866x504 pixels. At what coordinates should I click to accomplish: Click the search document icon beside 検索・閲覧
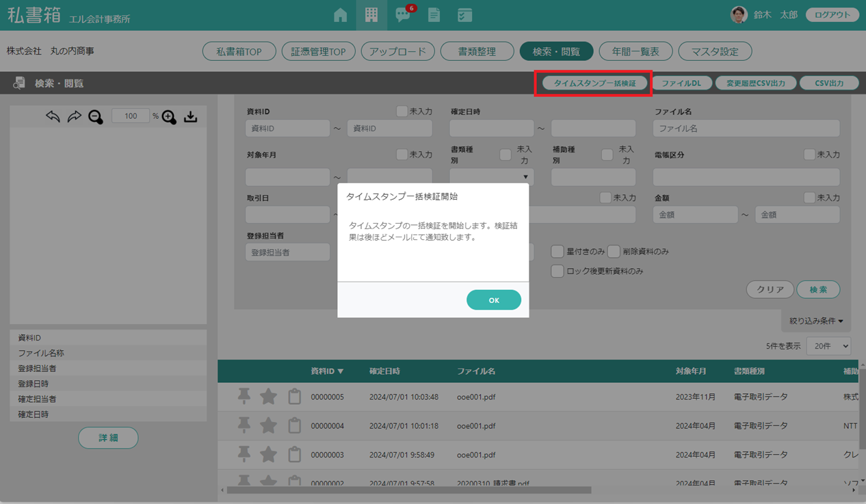tap(19, 83)
